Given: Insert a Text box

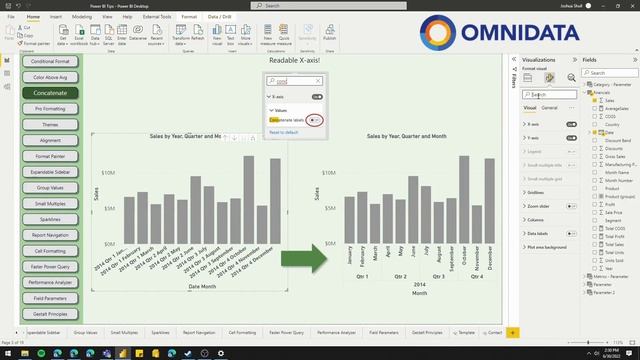Looking at the screenshot, I should point(230,35).
